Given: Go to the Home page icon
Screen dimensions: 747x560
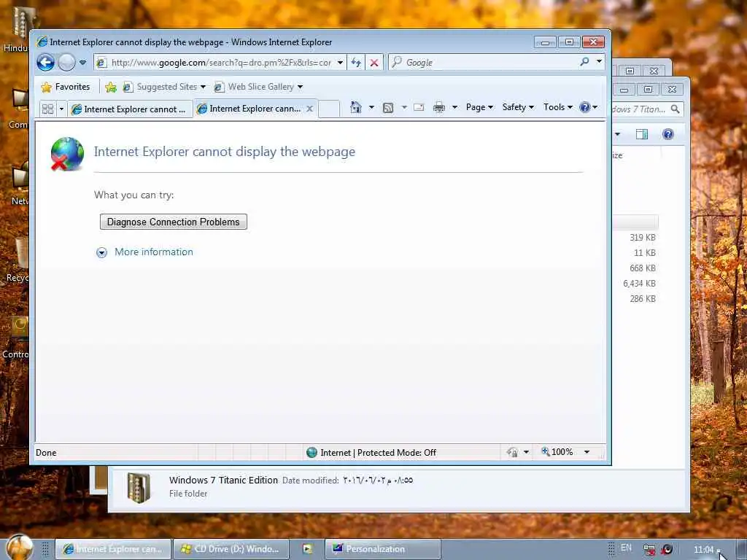Looking at the screenshot, I should click(x=356, y=107).
